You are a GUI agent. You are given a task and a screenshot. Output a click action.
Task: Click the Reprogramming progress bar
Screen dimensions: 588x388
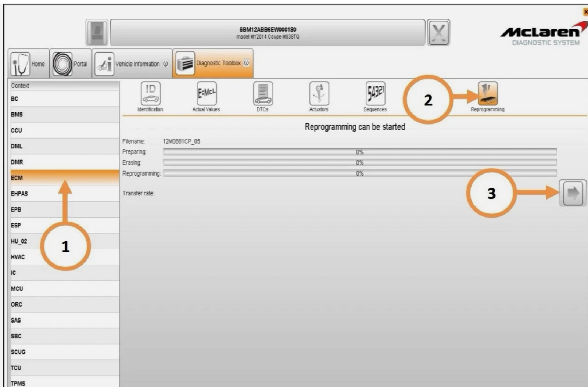360,173
